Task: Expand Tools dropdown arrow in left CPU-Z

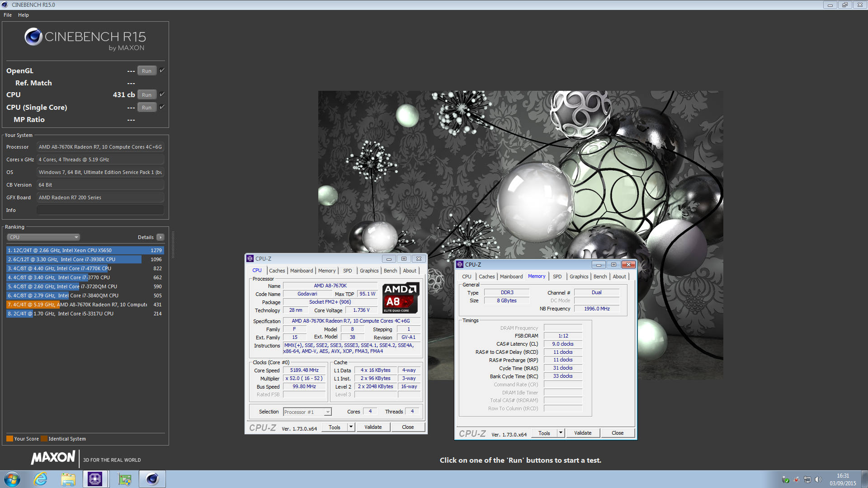Action: (x=351, y=427)
